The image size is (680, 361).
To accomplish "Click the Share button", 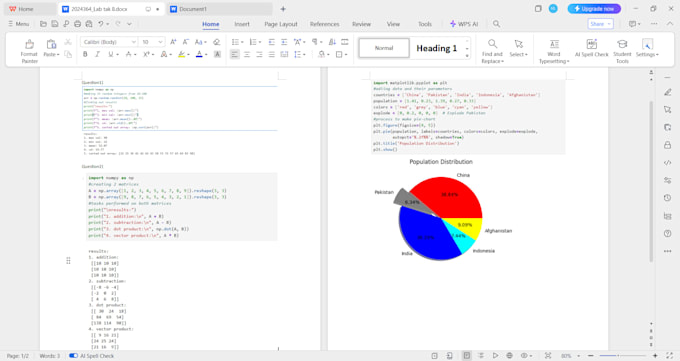I will (x=601, y=24).
